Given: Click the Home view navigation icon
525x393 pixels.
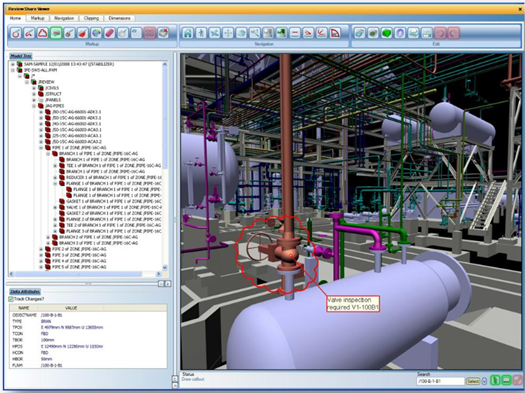Looking at the screenshot, I should (188, 33).
